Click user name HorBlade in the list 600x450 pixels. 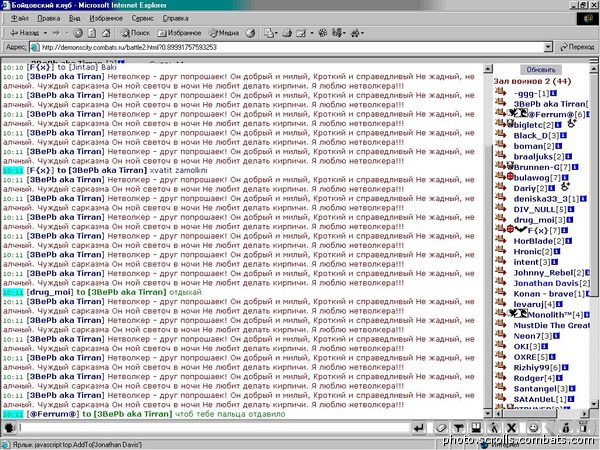point(533,241)
